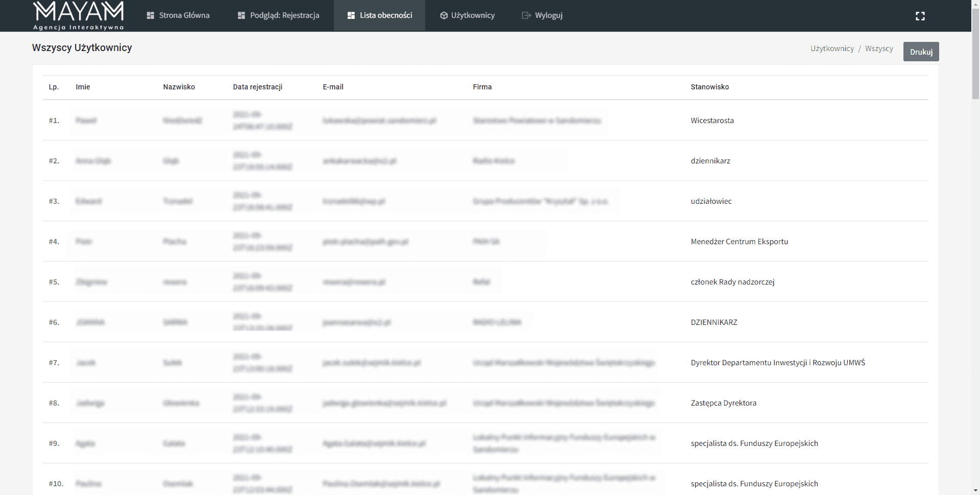The image size is (980, 495).
Task: Log out via Wyloguj
Action: click(x=548, y=15)
